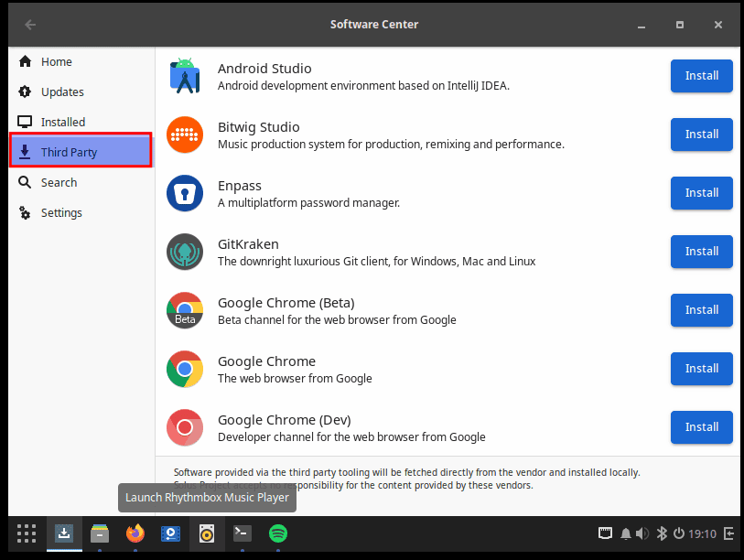
Task: Click the Google Chrome Beta icon
Action: (185, 310)
